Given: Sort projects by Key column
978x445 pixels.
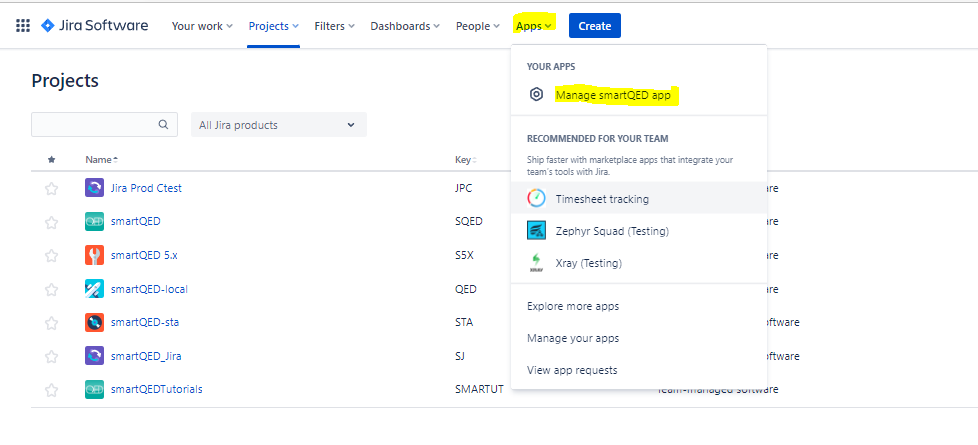Looking at the screenshot, I should click(x=465, y=160).
